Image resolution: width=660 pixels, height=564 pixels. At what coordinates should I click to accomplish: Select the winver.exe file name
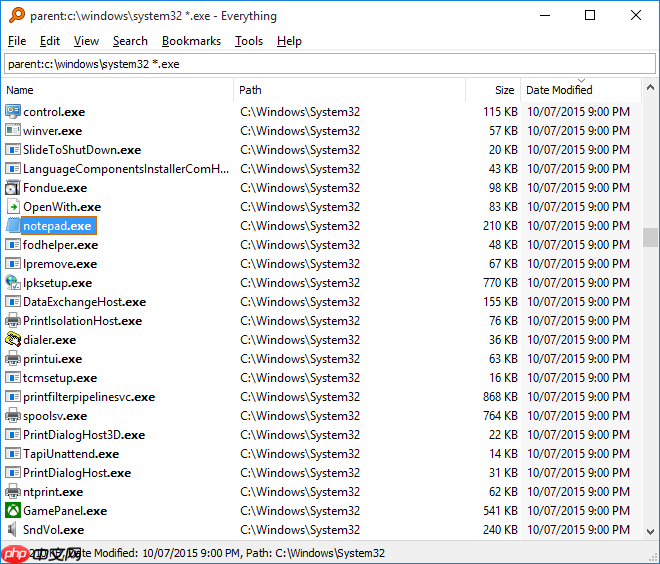tap(53, 131)
